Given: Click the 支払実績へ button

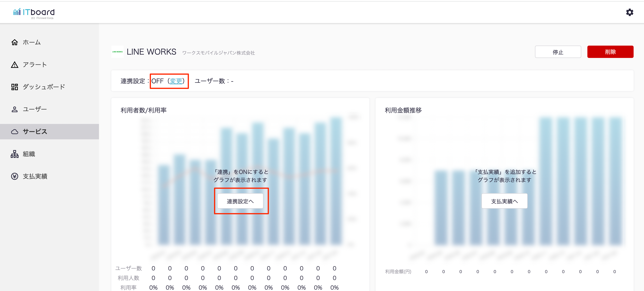Looking at the screenshot, I should (x=504, y=201).
